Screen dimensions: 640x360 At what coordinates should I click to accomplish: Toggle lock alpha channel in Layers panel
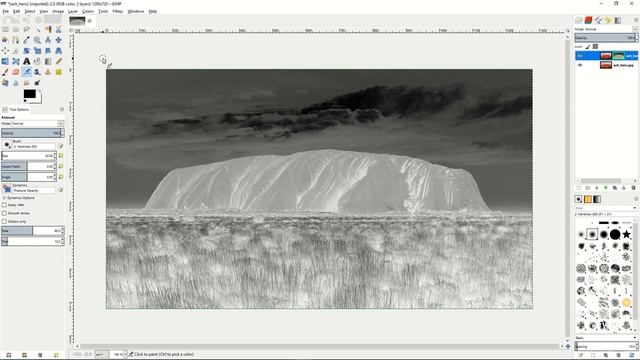596,47
